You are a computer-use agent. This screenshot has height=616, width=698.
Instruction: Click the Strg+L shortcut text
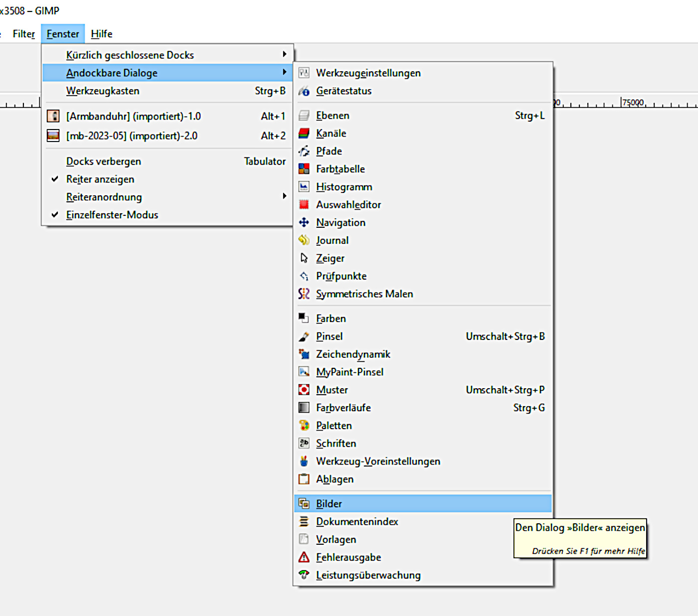530,116
